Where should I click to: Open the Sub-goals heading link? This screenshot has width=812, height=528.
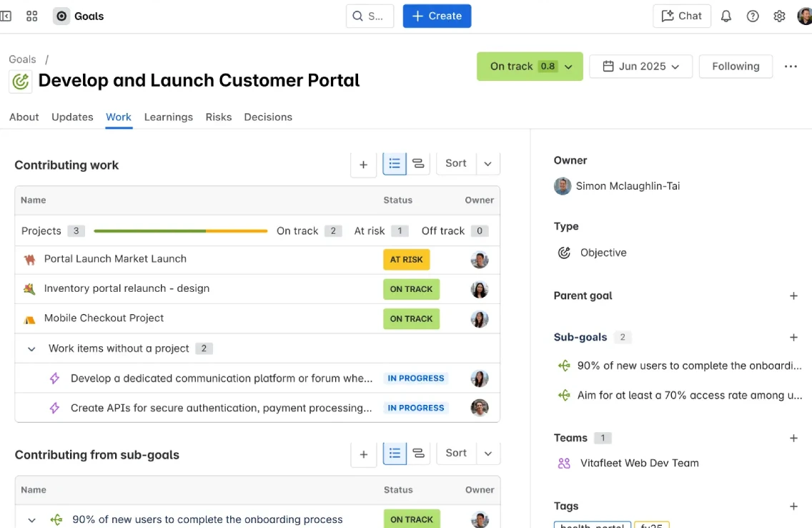click(580, 337)
